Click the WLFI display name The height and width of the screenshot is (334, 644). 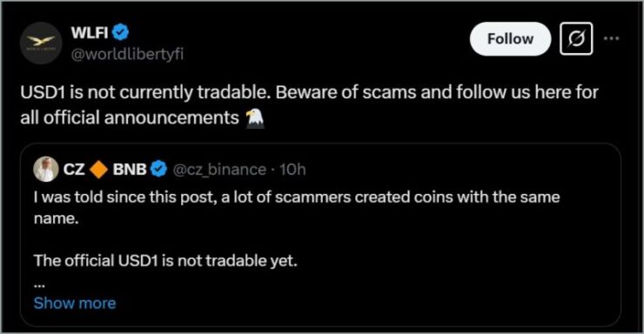coord(90,32)
